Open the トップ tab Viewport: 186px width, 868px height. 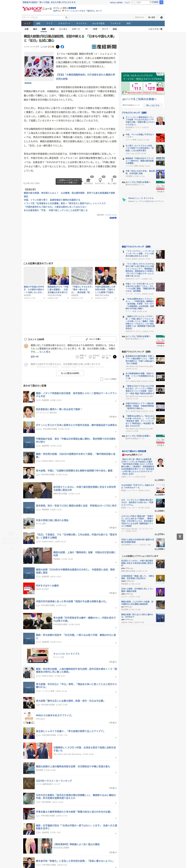(27, 24)
